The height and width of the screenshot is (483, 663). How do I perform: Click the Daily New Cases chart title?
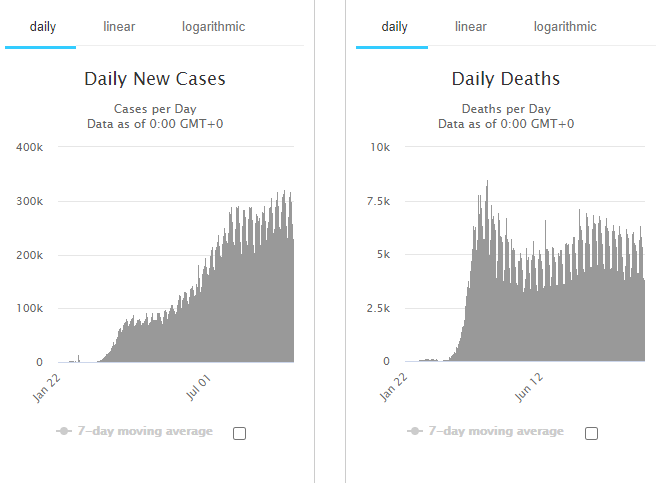155,79
